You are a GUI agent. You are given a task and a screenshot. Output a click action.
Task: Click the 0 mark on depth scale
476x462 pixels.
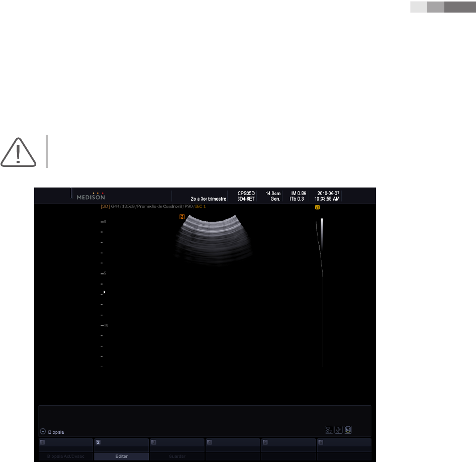105,222
